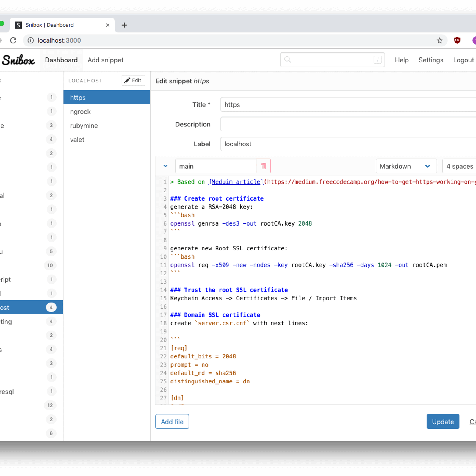
Task: Select the label row ending in 'ript'
Action: (31, 279)
